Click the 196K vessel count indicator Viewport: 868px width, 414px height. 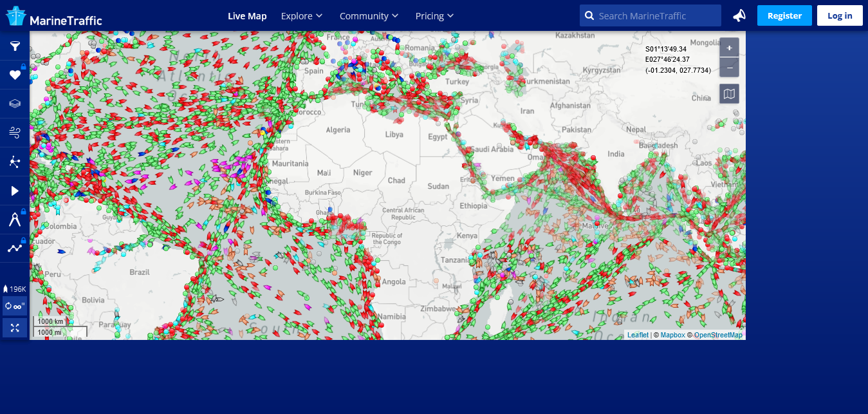[15, 289]
